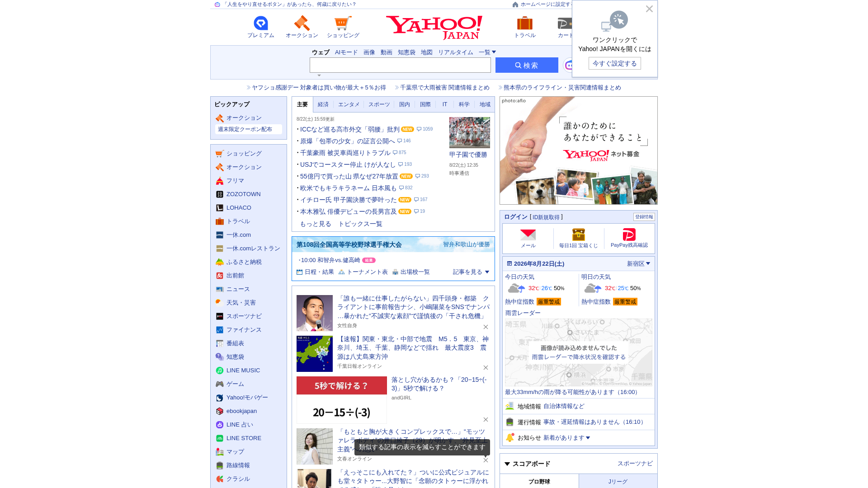The image size is (868, 488).
Task: Open the ID新規取得 link
Action: 546,217
